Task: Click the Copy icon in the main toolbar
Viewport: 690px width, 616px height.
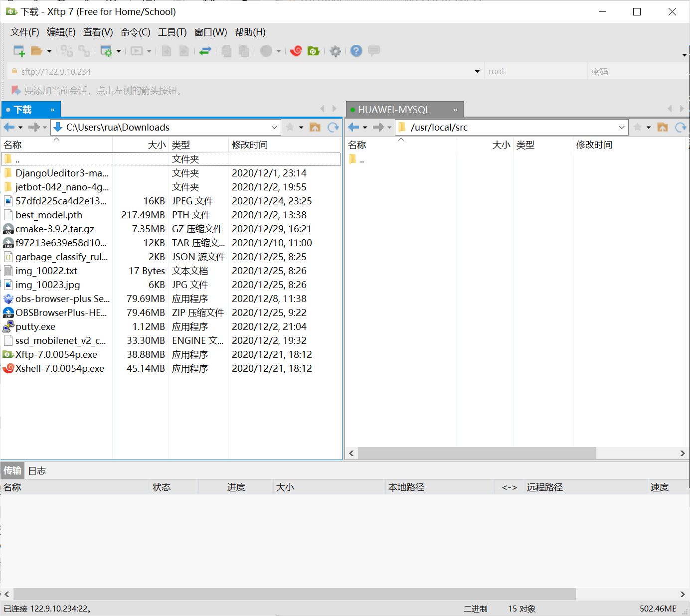Action: tap(226, 51)
